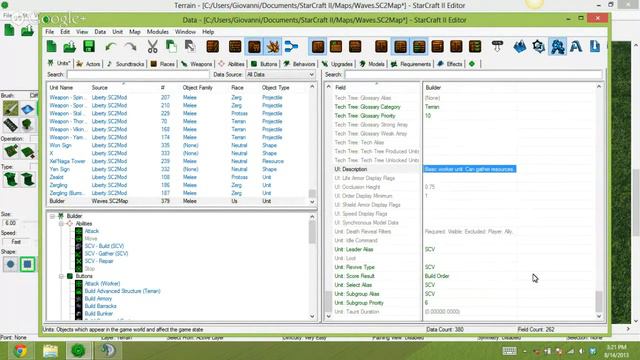Open the Modules menu
The image size is (640, 360).
tap(158, 32)
